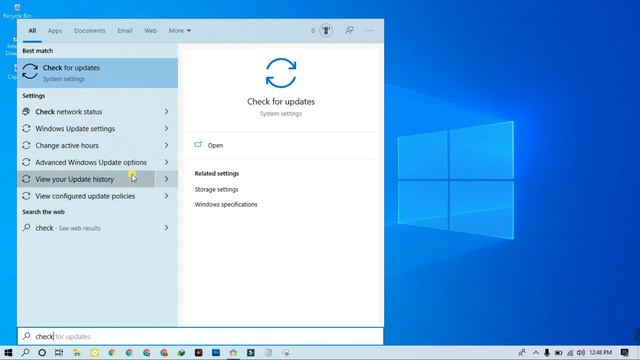Open File Explorer from the taskbar

point(77,353)
